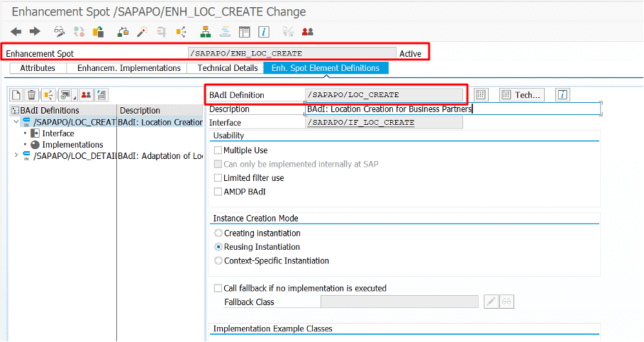Screen dimensions: 644x342
Task: Open the Technical Details tab
Action: pos(227,68)
